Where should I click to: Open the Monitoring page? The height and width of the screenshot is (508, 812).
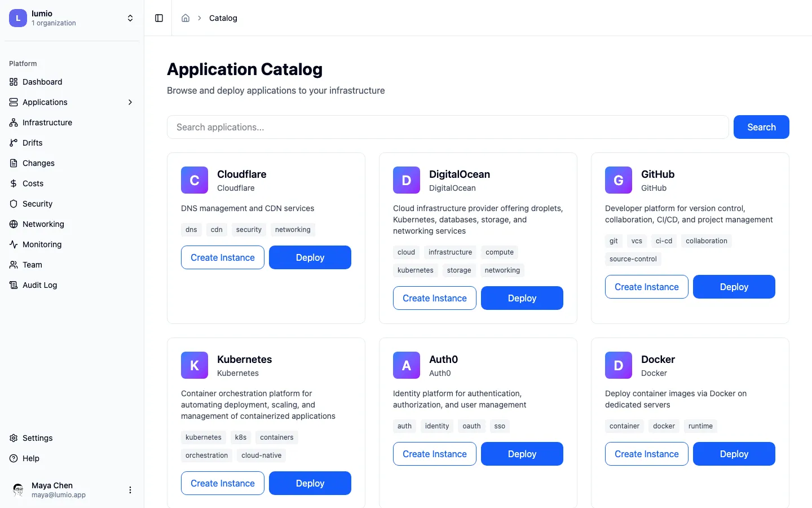41,244
